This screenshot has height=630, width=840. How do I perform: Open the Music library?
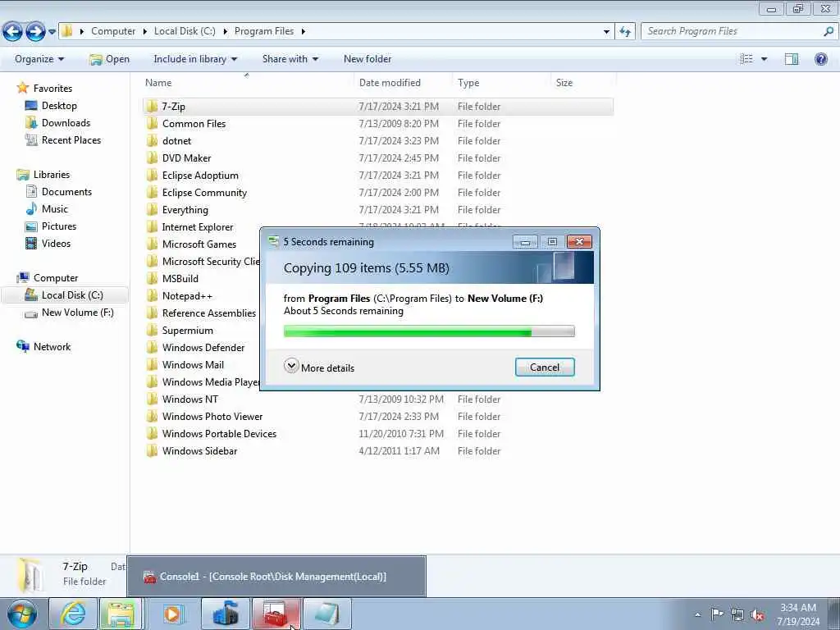[x=55, y=209]
